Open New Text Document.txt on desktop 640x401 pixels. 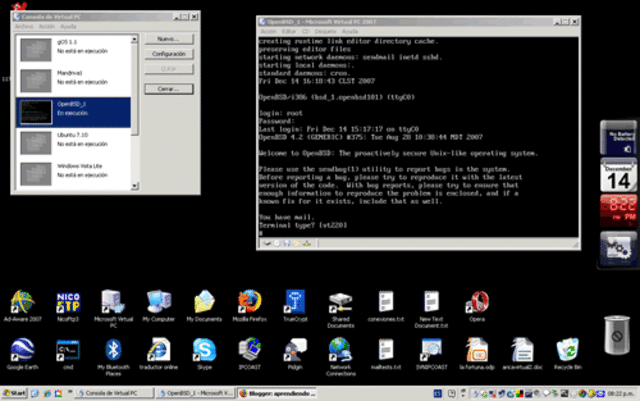click(431, 308)
